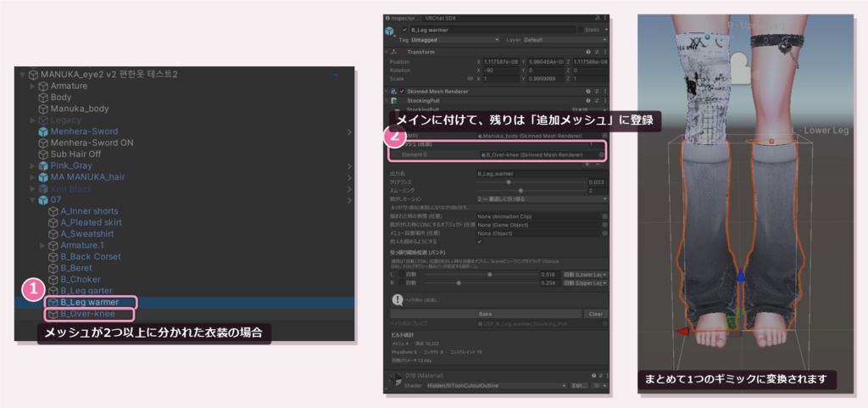Expand the Armature object in hierarchy

pos(33,87)
